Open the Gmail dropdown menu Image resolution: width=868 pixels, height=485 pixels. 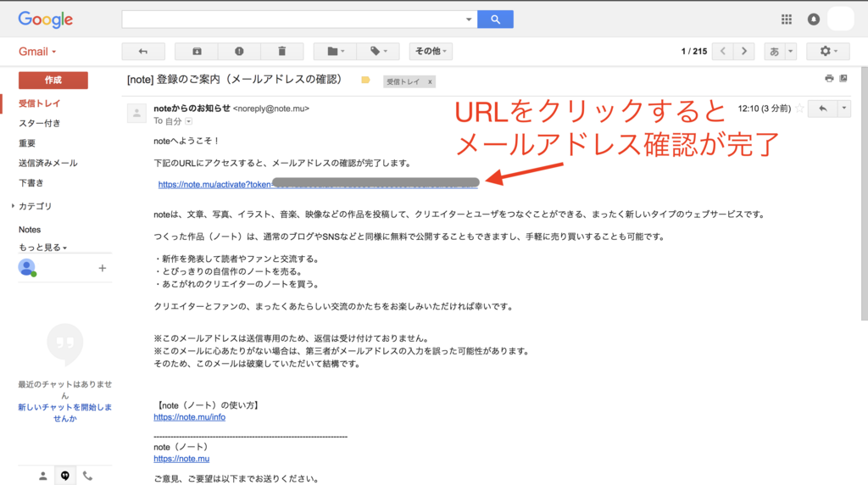tap(37, 52)
